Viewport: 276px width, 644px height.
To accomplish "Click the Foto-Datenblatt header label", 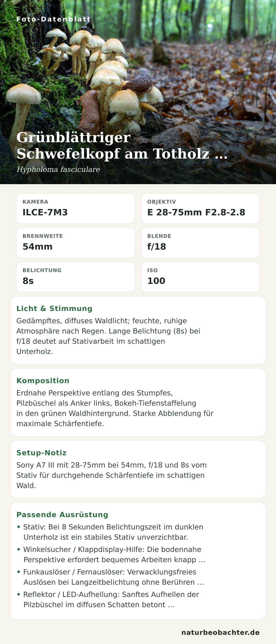I will coord(54,19).
